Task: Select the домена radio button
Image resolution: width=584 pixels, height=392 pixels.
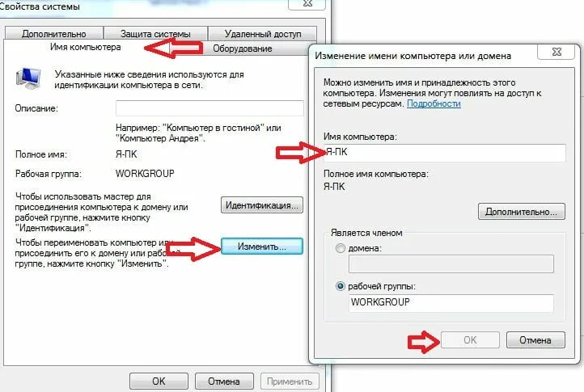Action: coord(341,248)
